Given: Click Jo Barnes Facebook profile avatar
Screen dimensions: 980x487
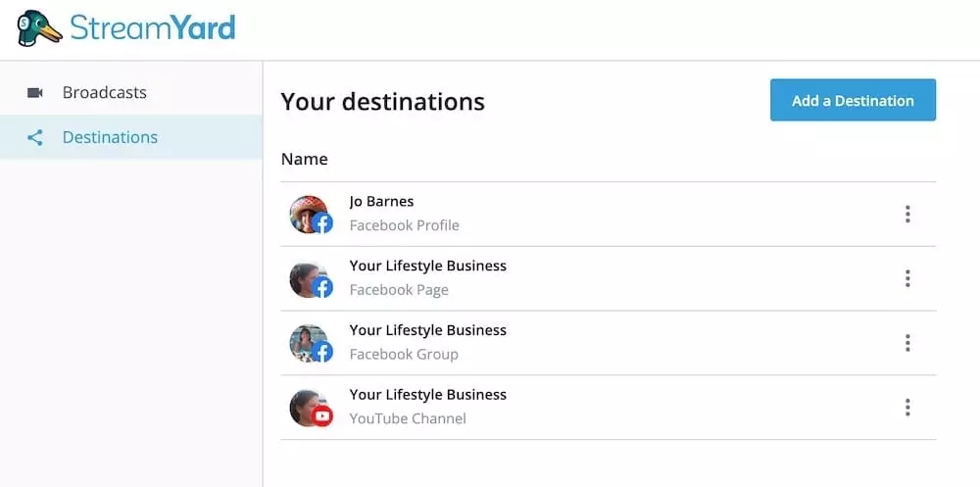Looking at the screenshot, I should (x=310, y=214).
